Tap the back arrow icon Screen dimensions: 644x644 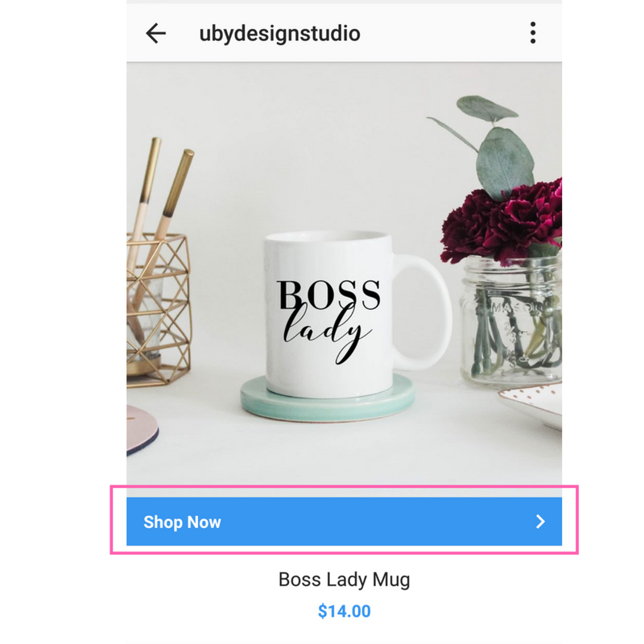pyautogui.click(x=155, y=33)
